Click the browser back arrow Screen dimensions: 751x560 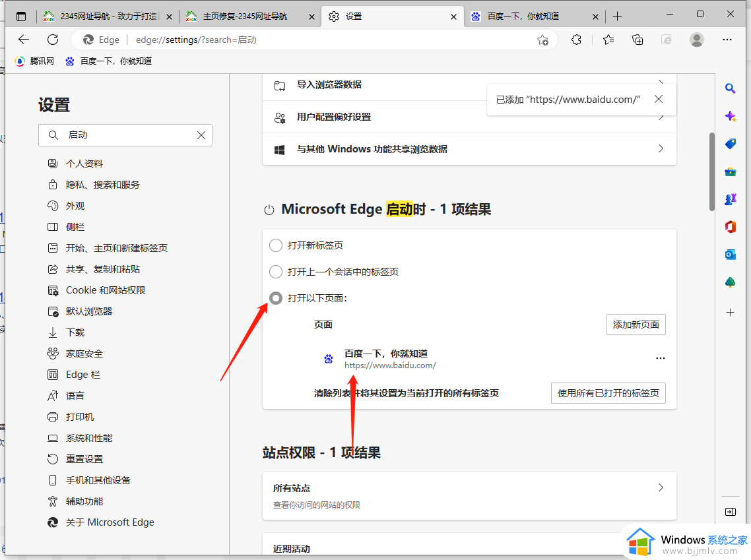click(x=24, y=40)
